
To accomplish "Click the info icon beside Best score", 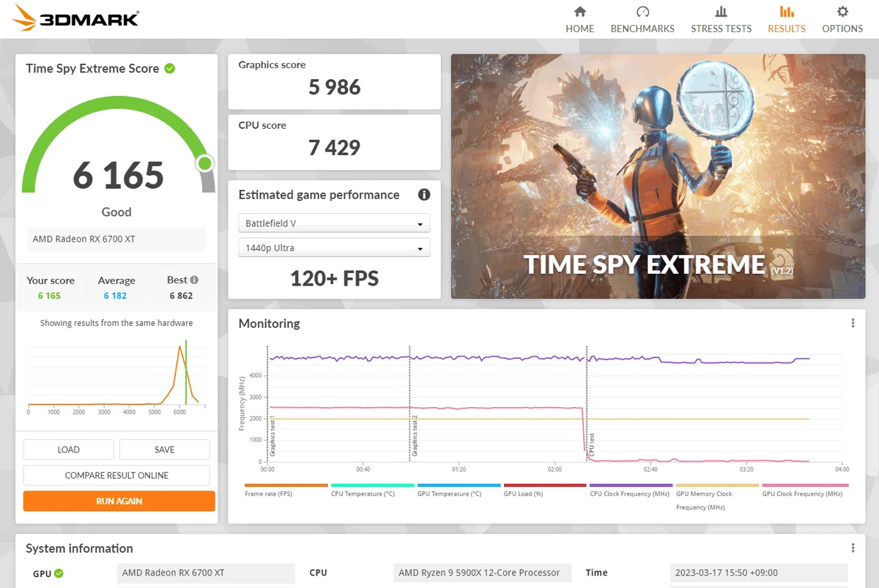I will (194, 280).
